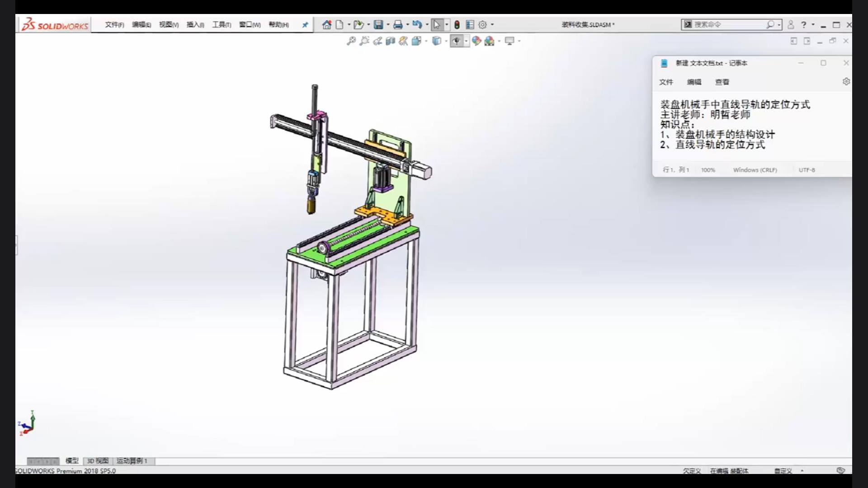Apply Scene icon
Image resolution: width=868 pixels, height=488 pixels.
tap(489, 41)
